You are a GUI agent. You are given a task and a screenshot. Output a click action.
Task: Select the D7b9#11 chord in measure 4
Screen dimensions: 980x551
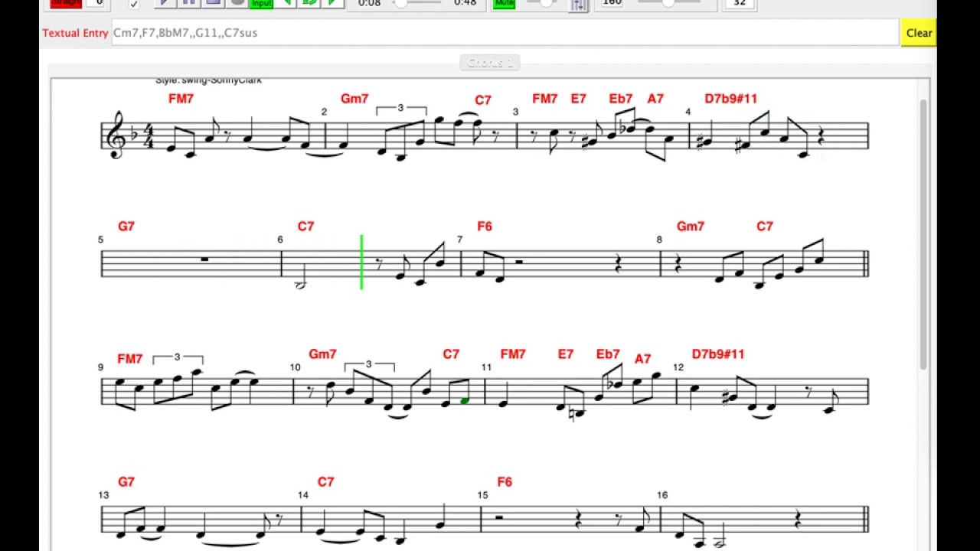(731, 99)
